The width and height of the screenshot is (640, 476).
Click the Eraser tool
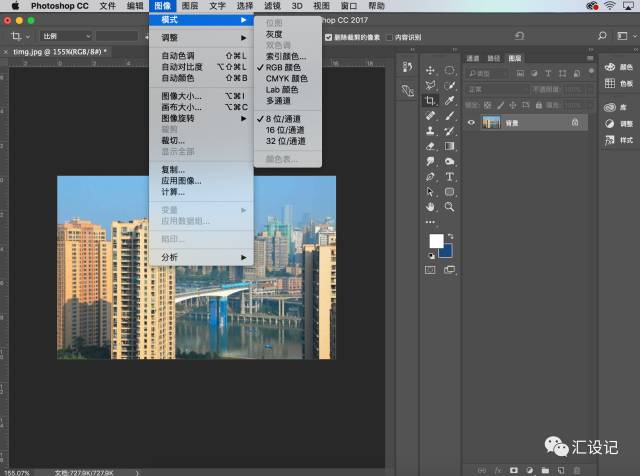[430, 146]
